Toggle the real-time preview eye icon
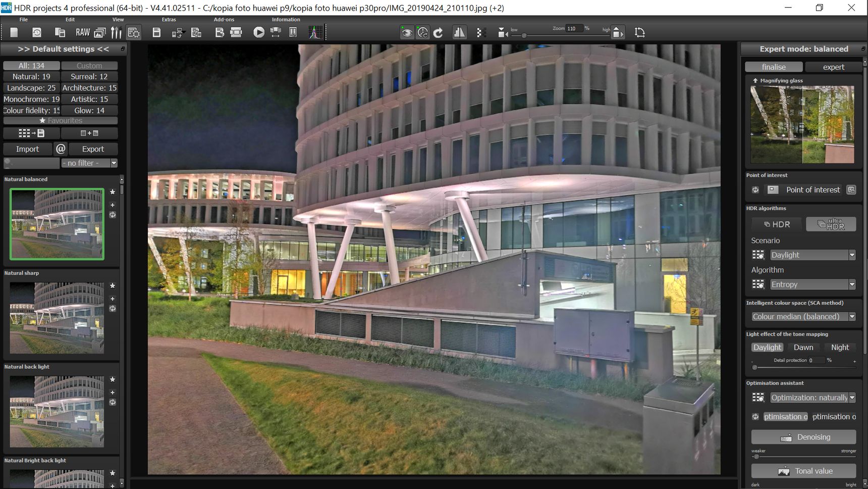The height and width of the screenshot is (489, 868). tap(407, 32)
